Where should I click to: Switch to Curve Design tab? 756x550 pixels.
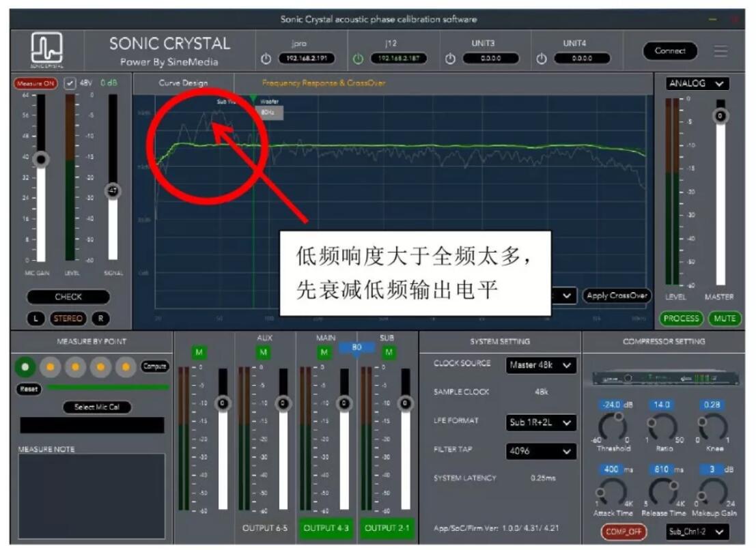tap(183, 83)
